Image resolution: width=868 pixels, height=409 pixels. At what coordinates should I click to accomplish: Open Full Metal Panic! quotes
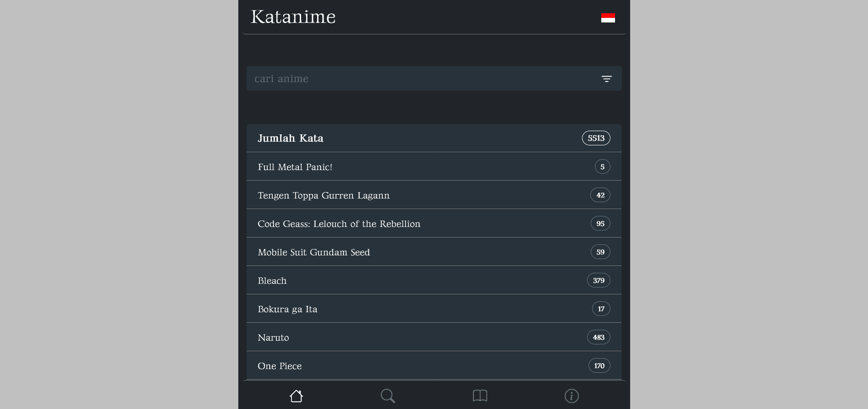(295, 167)
